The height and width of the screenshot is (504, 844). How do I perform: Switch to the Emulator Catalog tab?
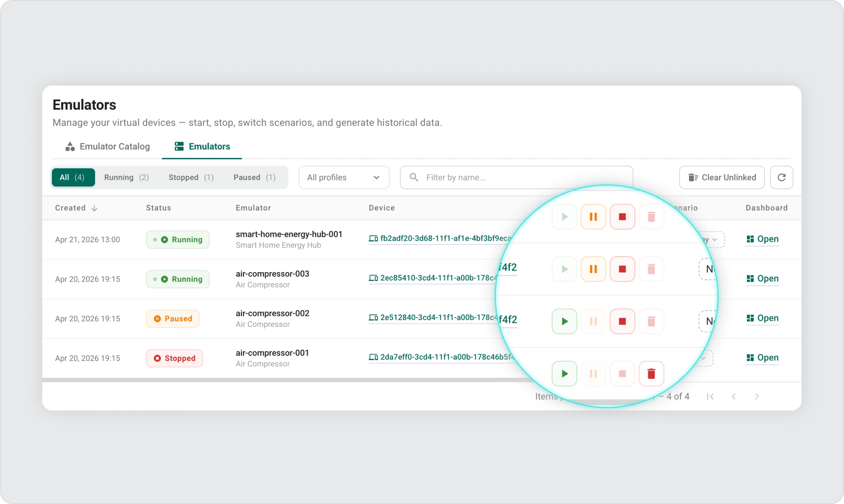coord(108,147)
